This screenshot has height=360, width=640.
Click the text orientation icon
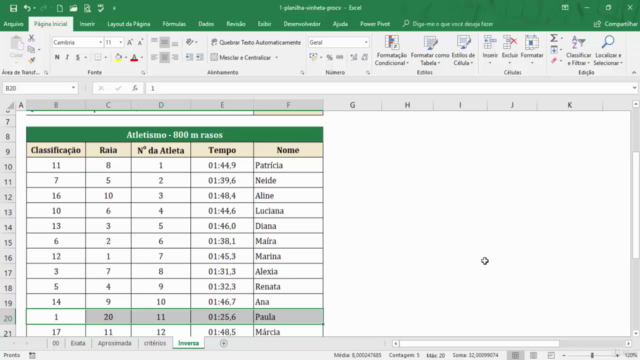point(189,42)
